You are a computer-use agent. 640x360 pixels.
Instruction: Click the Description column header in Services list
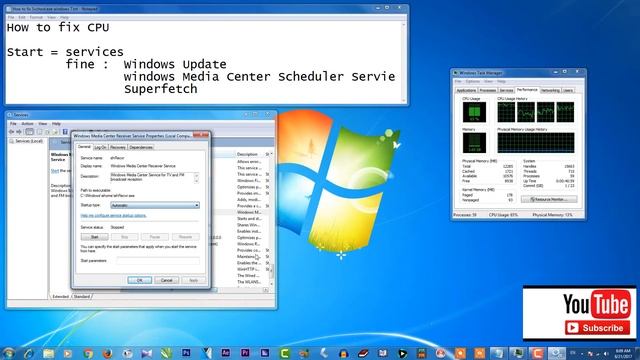249,154
